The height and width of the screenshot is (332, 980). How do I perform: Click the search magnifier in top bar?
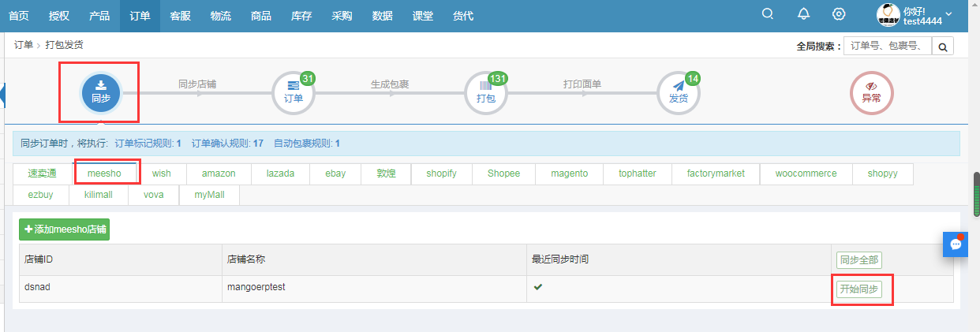[767, 15]
